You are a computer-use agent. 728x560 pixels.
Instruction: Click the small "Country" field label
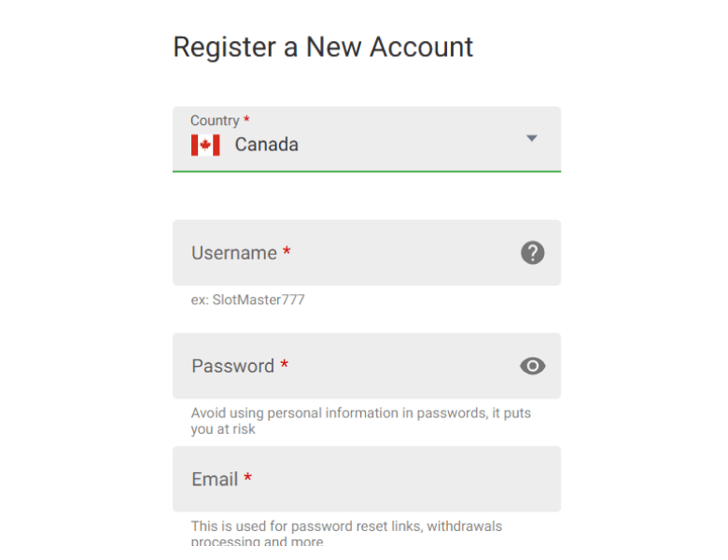[215, 120]
